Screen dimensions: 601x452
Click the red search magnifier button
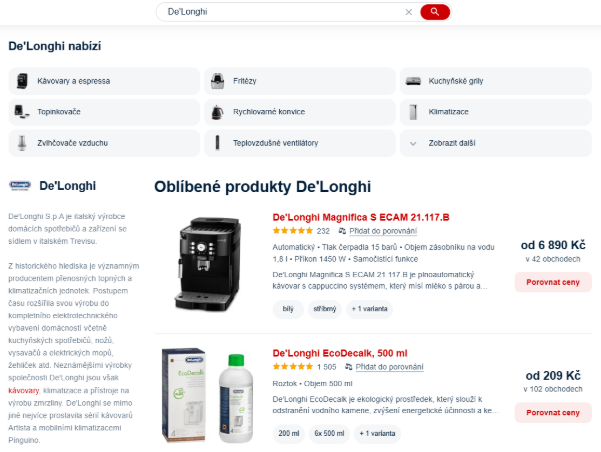pos(435,12)
